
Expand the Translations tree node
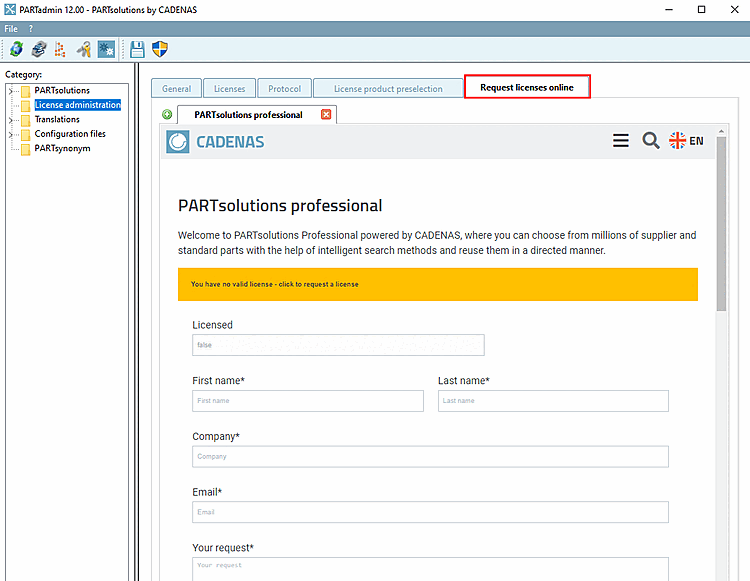point(10,120)
